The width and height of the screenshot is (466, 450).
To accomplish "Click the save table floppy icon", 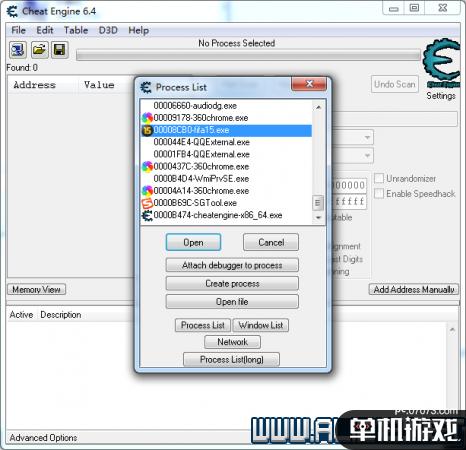I will click(x=60, y=50).
